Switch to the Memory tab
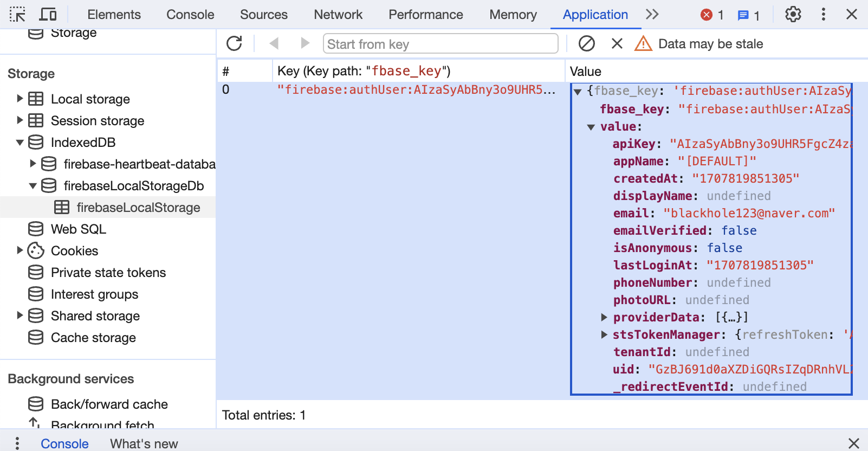The image size is (868, 451). 513,15
